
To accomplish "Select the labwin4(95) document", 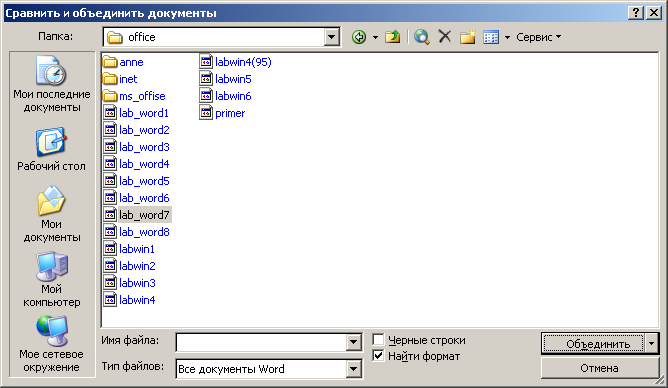I will point(236,62).
